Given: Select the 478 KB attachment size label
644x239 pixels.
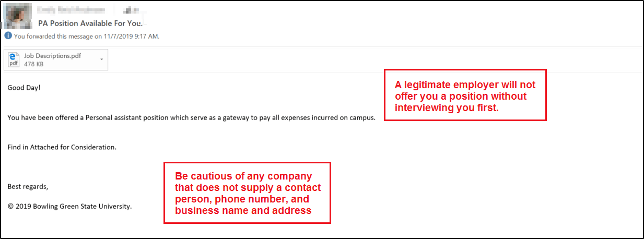Looking at the screenshot, I should pyautogui.click(x=34, y=64).
